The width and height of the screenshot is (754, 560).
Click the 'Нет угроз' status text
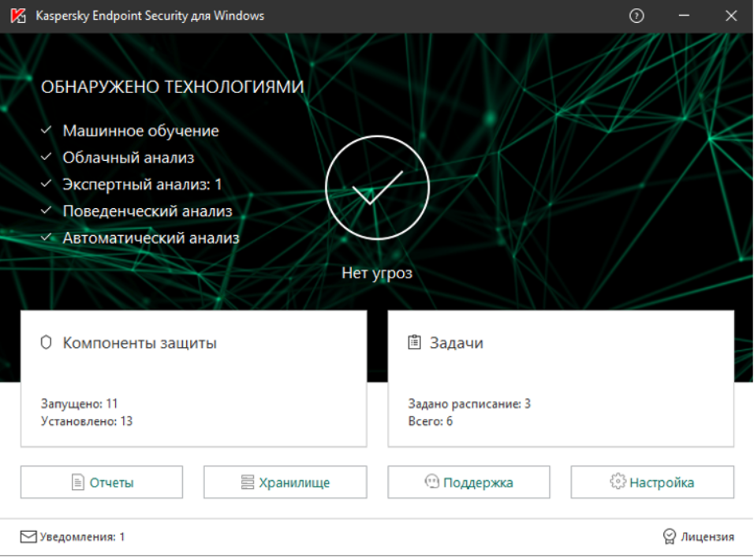click(377, 273)
